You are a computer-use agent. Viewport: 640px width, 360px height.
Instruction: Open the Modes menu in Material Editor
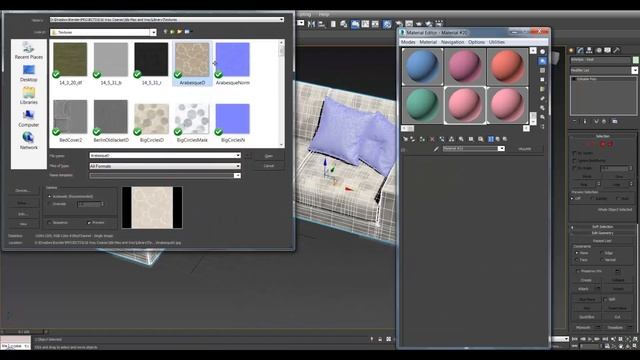(408, 42)
